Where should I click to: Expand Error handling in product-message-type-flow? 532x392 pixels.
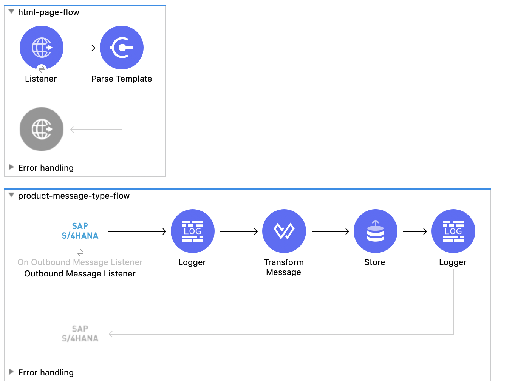click(12, 372)
